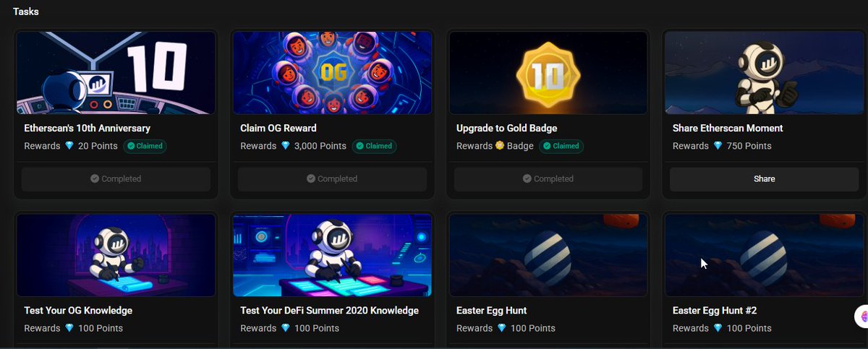Click the diamond icon beside 3,000 Points
The width and height of the screenshot is (868, 349).
pos(286,146)
